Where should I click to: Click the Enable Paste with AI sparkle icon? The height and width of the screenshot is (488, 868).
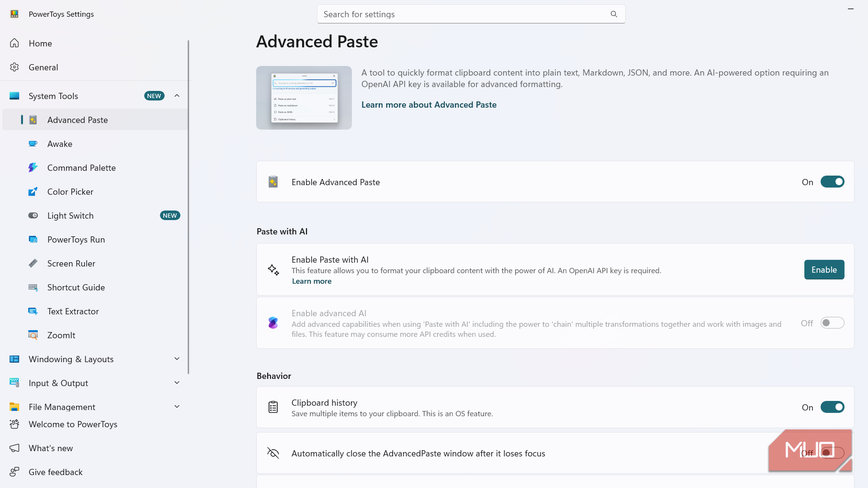[x=273, y=270]
